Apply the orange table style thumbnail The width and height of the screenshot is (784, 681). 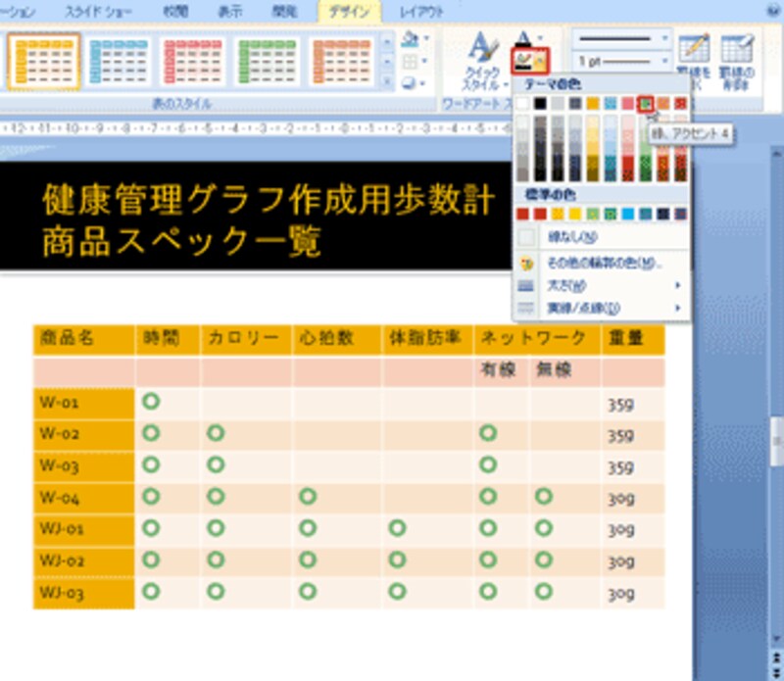tap(341, 62)
